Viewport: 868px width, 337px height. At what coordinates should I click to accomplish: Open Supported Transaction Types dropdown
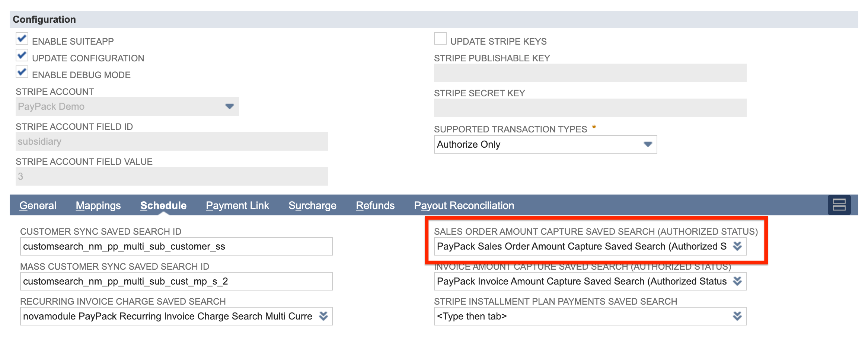coord(647,144)
